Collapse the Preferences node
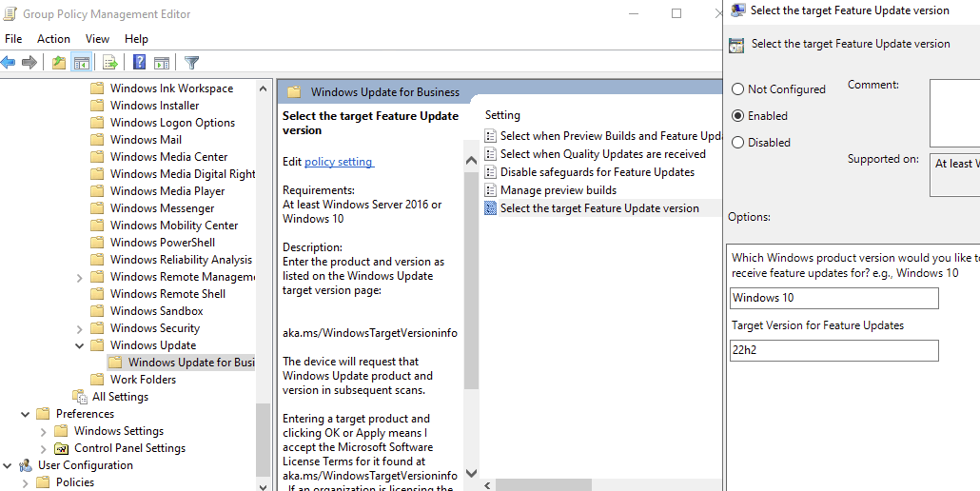This screenshot has width=980, height=491. tap(25, 414)
